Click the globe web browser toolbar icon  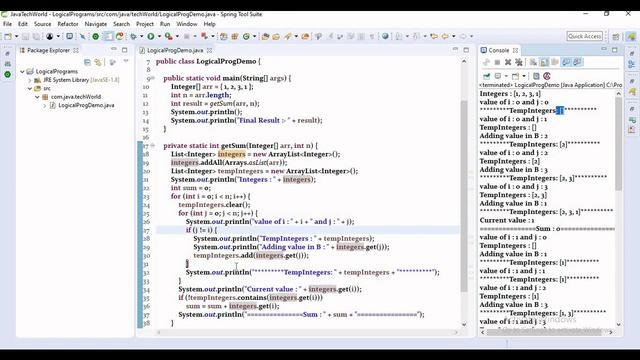pos(385,36)
